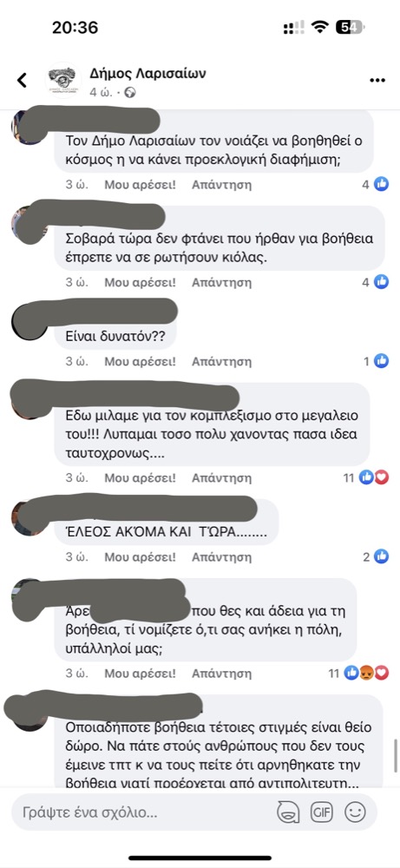Go back using the back arrow
The image size is (400, 868).
[22, 81]
